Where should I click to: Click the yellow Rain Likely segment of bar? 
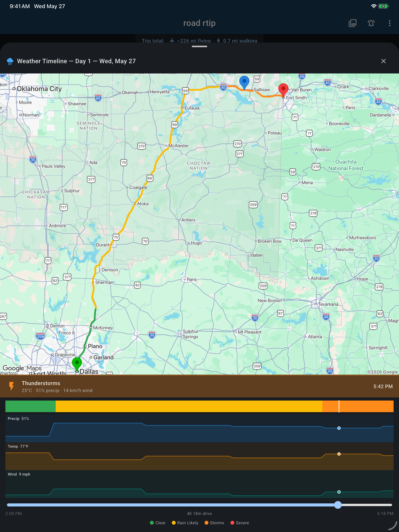189,406
